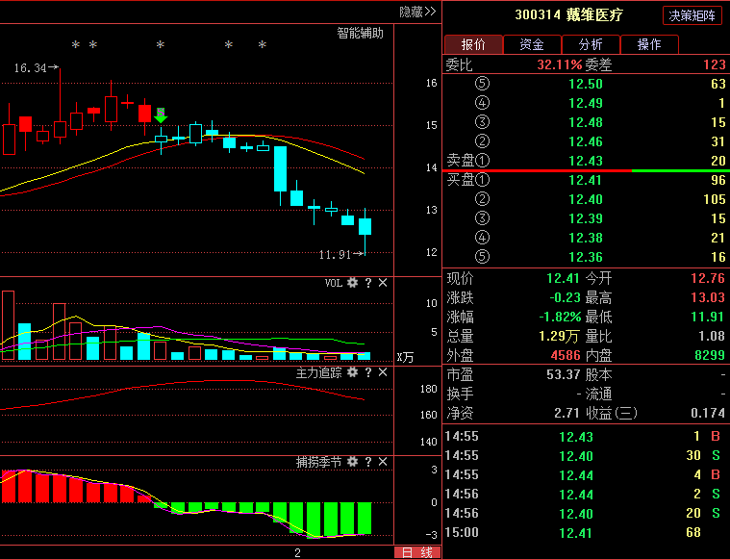Open the 分析 tab
Viewport: 730px width, 560px height.
coord(591,44)
